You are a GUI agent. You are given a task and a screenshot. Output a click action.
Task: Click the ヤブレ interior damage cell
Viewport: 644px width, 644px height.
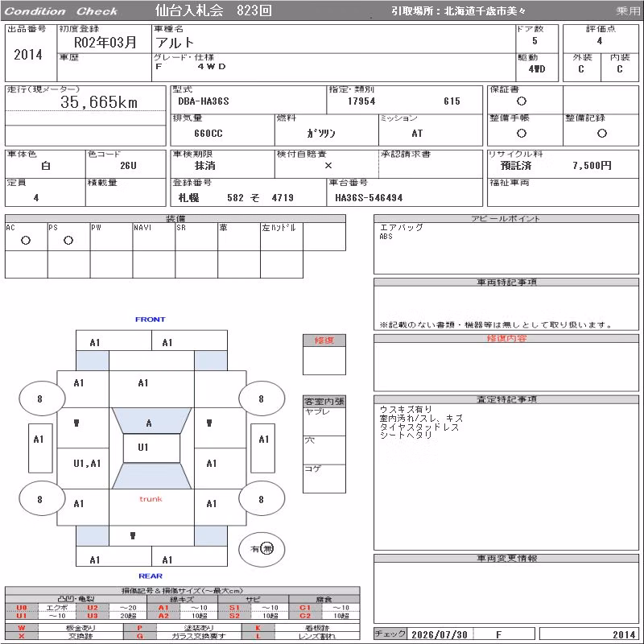(324, 421)
